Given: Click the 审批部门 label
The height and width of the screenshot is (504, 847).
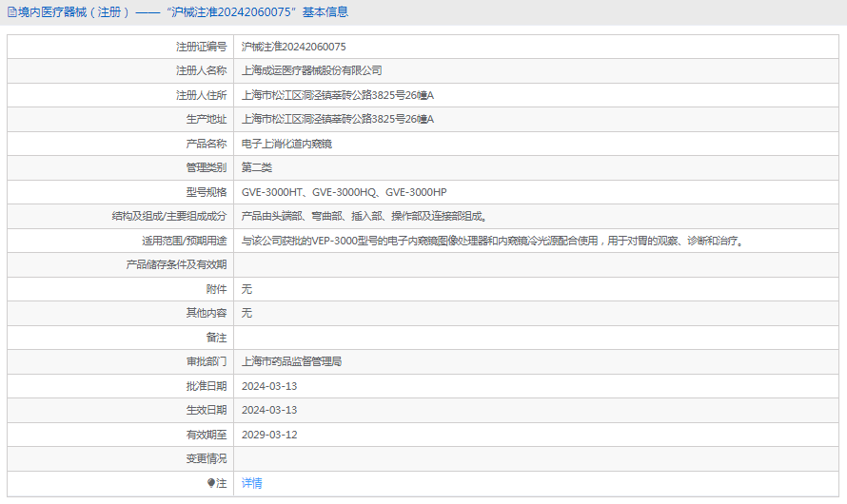Looking at the screenshot, I should point(207,361).
